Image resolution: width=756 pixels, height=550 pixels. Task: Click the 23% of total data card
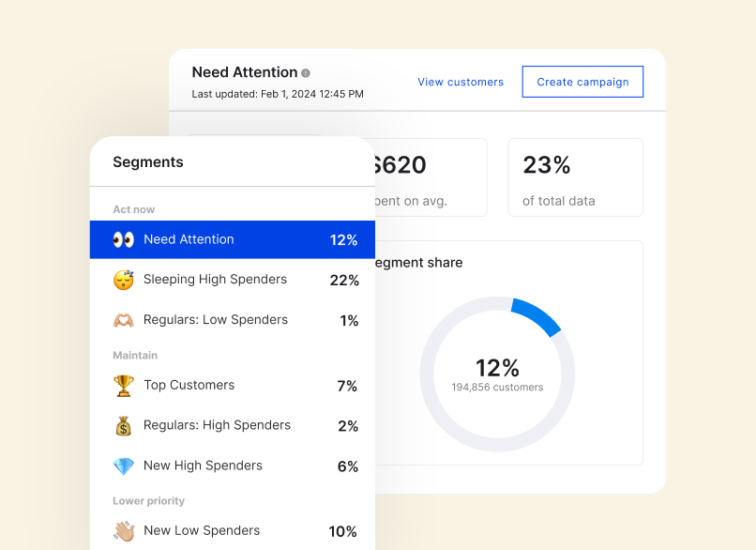tap(575, 177)
